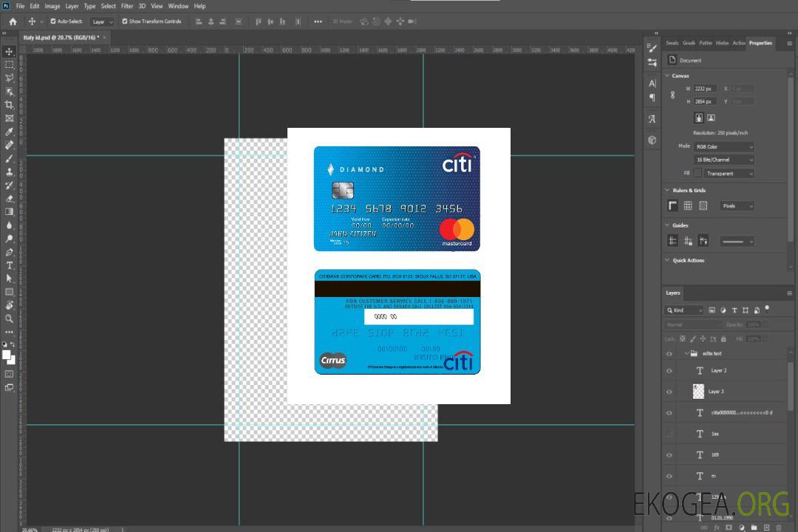Collapse the Quick Actions section
Image resolution: width=798 pixels, height=532 pixels.
667,260
